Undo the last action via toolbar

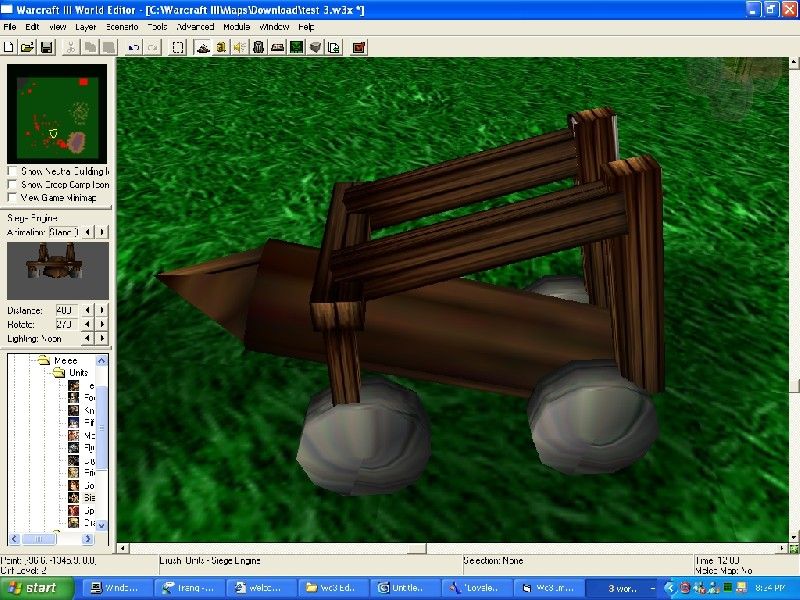(x=133, y=47)
